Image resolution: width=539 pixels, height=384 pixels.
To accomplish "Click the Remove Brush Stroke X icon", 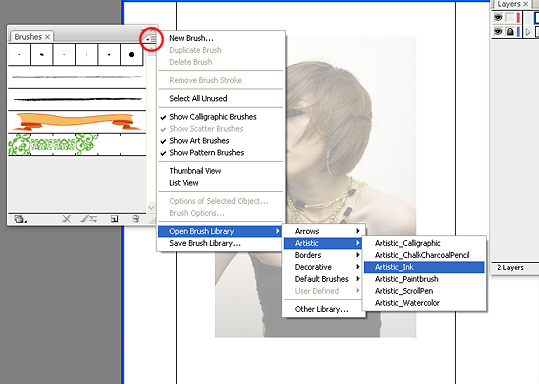I will pos(66,219).
